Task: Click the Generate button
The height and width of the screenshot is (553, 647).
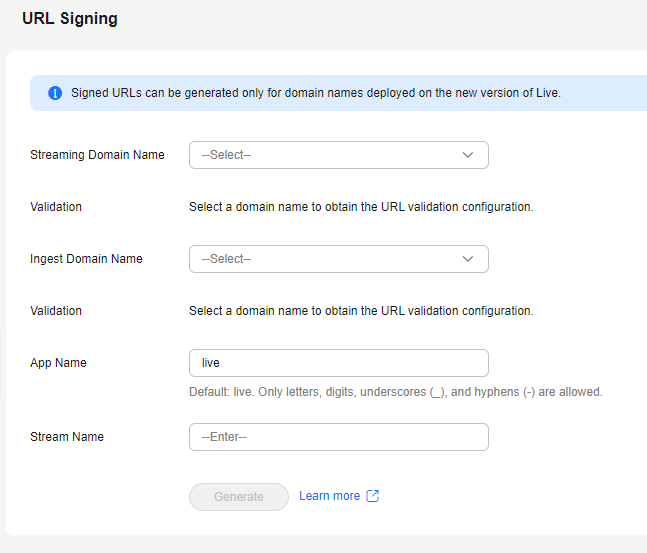Action: [x=239, y=496]
